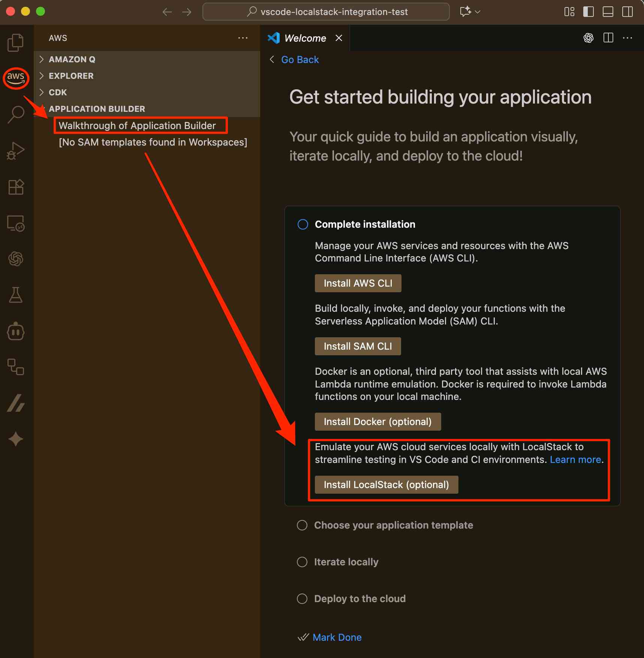644x658 pixels.
Task: Click the ChatGPT icon in editor toolbar
Action: point(589,38)
